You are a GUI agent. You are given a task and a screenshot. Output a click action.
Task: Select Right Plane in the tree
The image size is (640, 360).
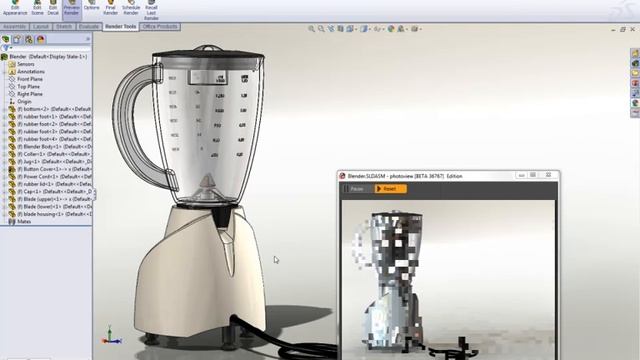(30, 94)
